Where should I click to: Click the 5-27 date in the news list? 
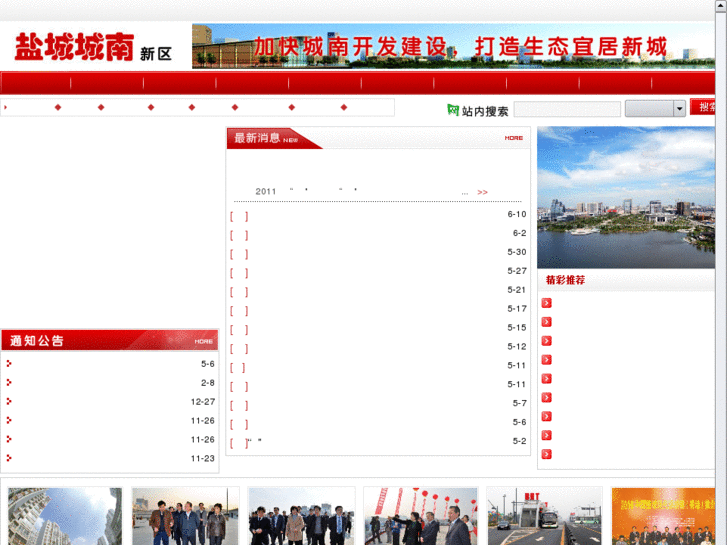[x=517, y=271]
